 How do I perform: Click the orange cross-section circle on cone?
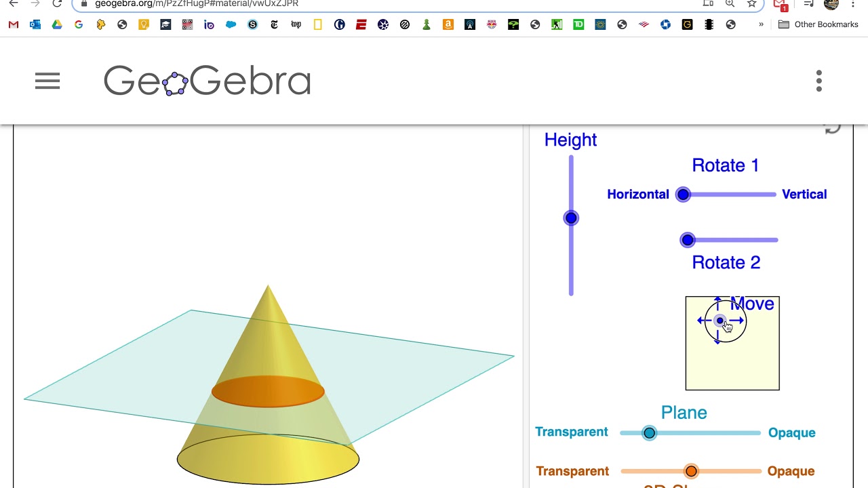(x=268, y=392)
